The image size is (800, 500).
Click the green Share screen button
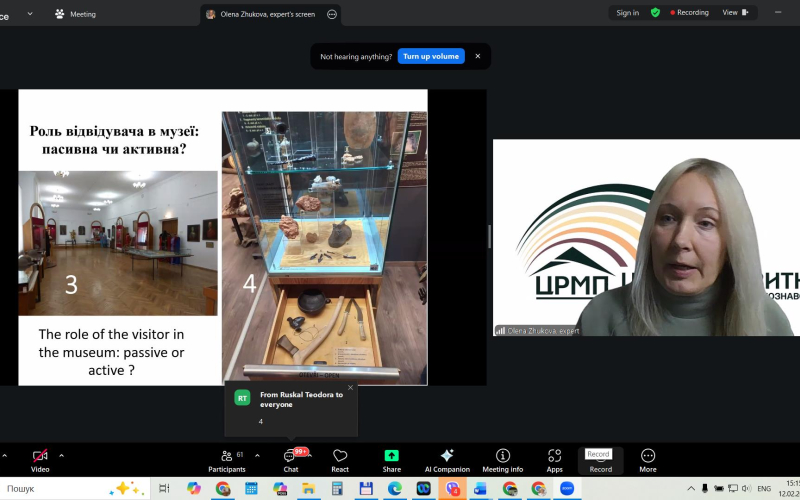click(392, 459)
